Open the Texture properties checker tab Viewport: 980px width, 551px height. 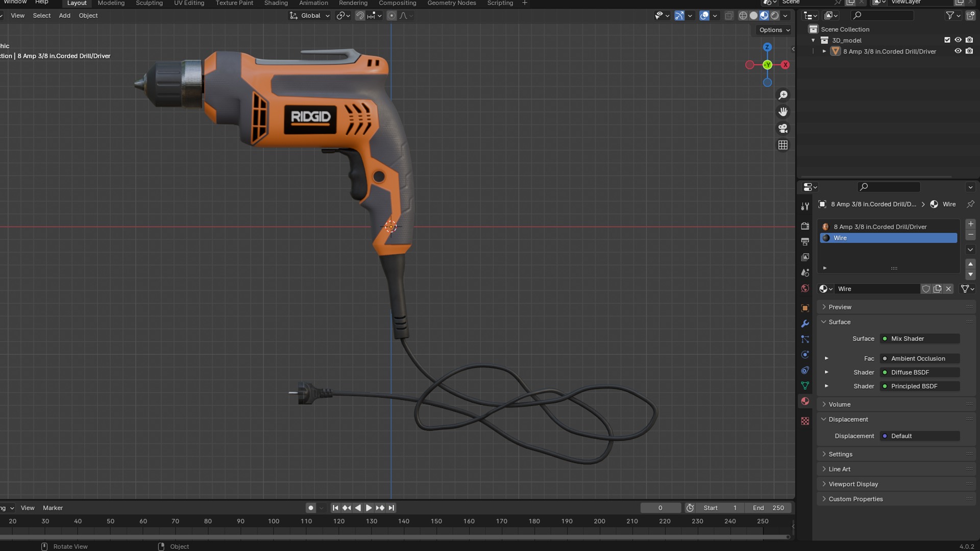[x=805, y=421]
